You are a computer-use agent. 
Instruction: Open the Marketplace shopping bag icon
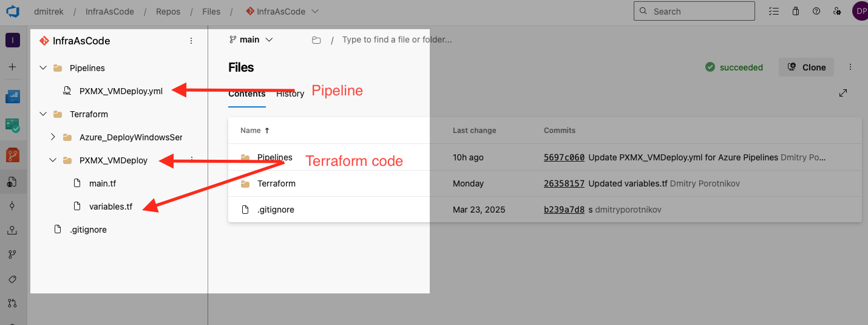tap(795, 12)
